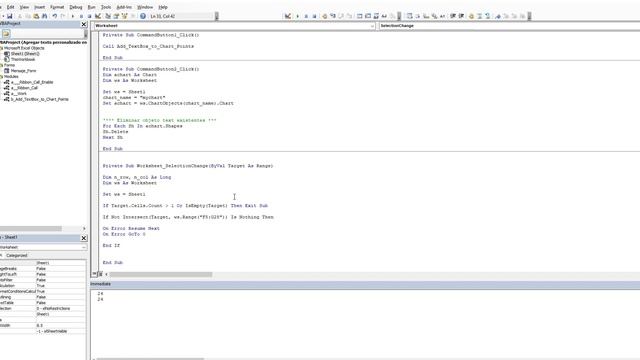Click the Locals Window icon
The image size is (640, 360).
point(360,16)
